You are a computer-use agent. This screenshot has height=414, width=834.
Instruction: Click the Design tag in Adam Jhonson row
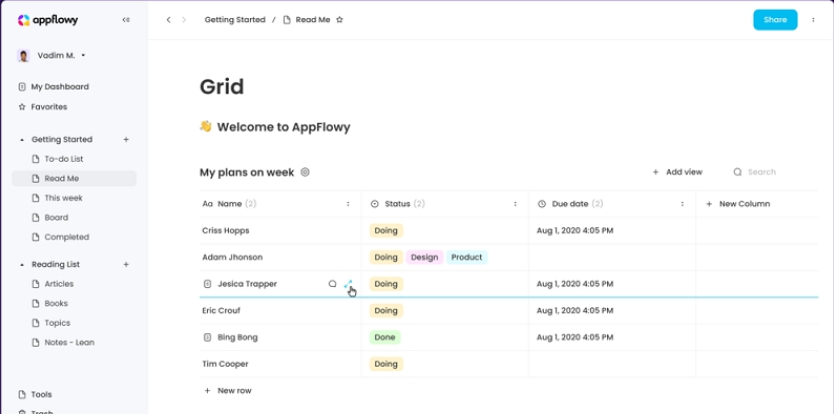click(x=424, y=257)
